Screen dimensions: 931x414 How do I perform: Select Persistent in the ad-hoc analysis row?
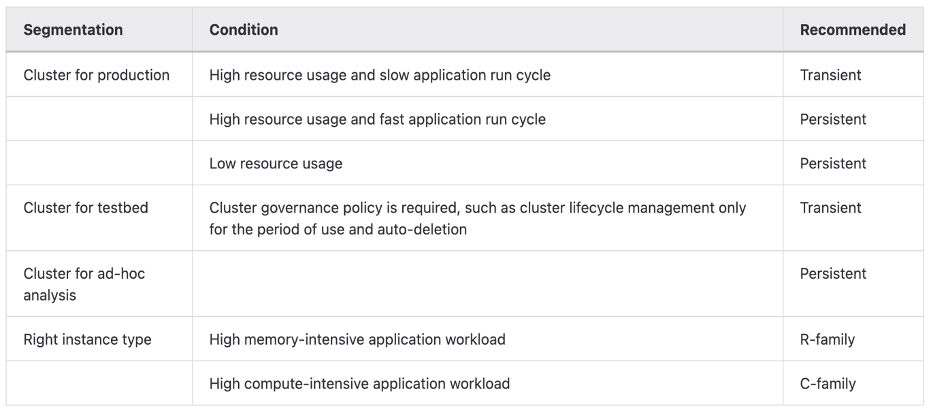coord(833,274)
